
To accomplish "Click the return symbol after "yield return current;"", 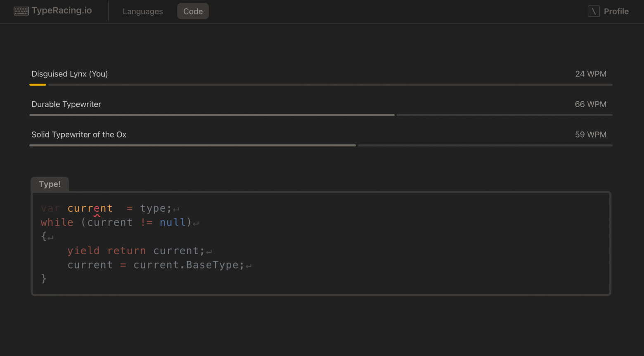I will 209,251.
